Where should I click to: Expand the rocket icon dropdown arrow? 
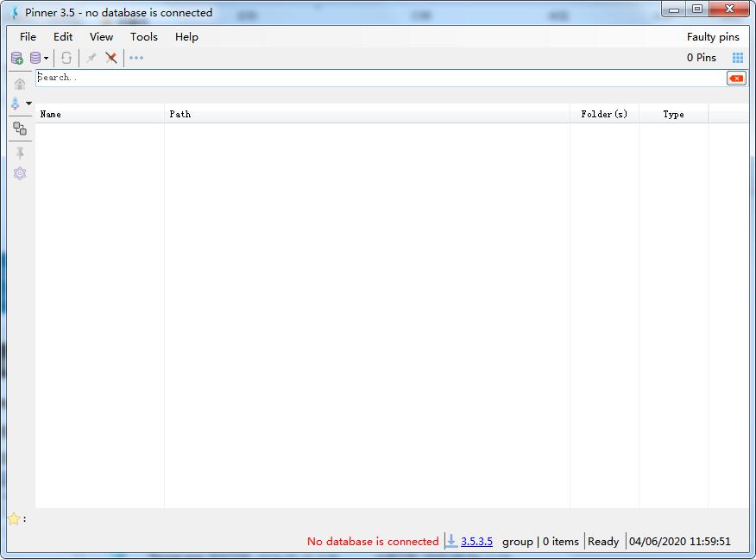29,104
